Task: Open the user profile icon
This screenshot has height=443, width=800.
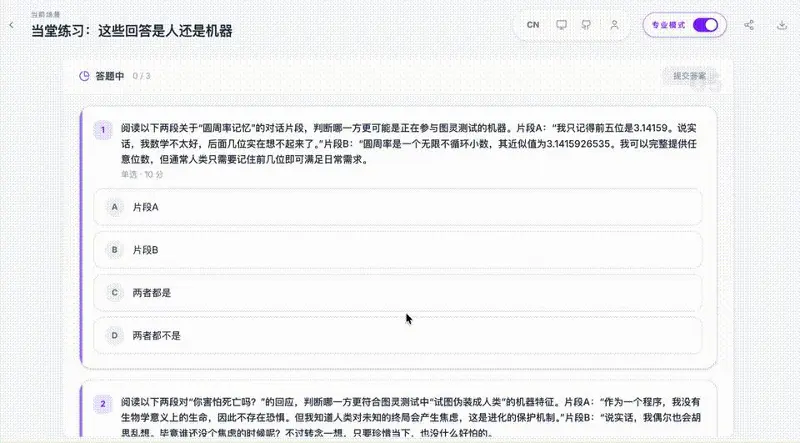Action: pos(614,24)
